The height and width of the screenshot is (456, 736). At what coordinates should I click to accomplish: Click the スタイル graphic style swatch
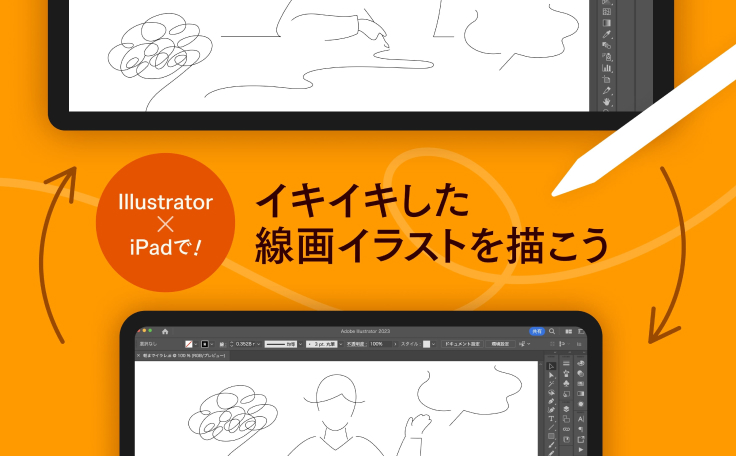click(426, 344)
